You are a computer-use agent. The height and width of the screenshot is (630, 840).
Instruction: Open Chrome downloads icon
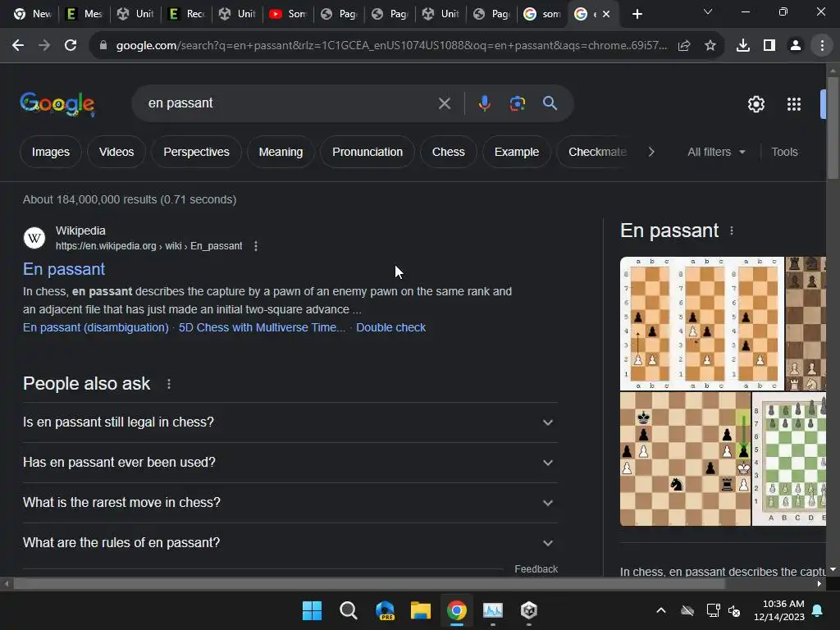743,46
